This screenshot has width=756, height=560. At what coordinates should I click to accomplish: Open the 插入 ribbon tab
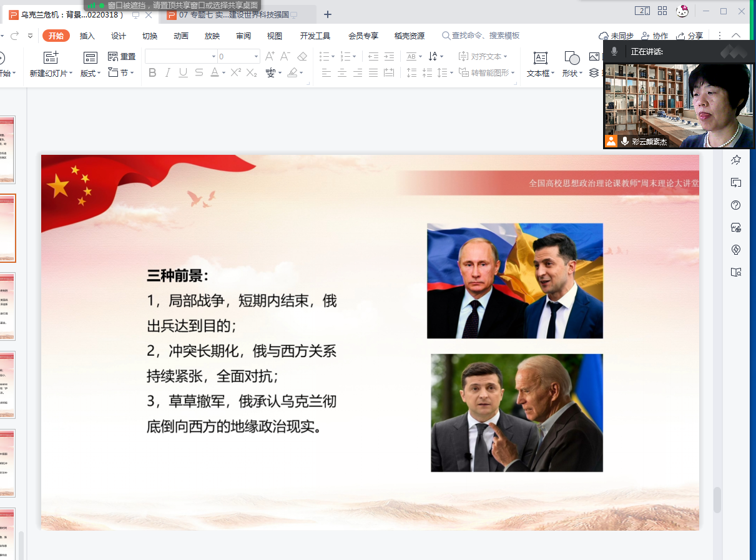click(87, 36)
